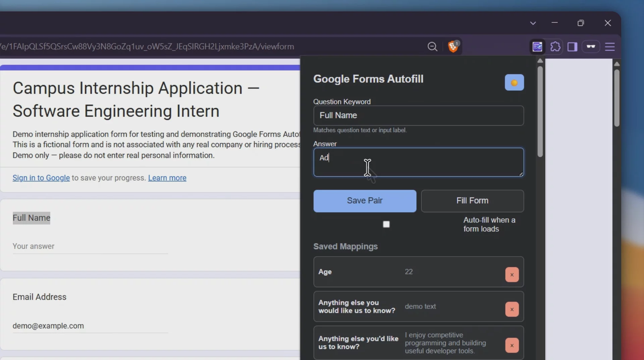Click 'Anything else you would like us to know?' keyword
This screenshot has width=644, height=360.
click(357, 307)
